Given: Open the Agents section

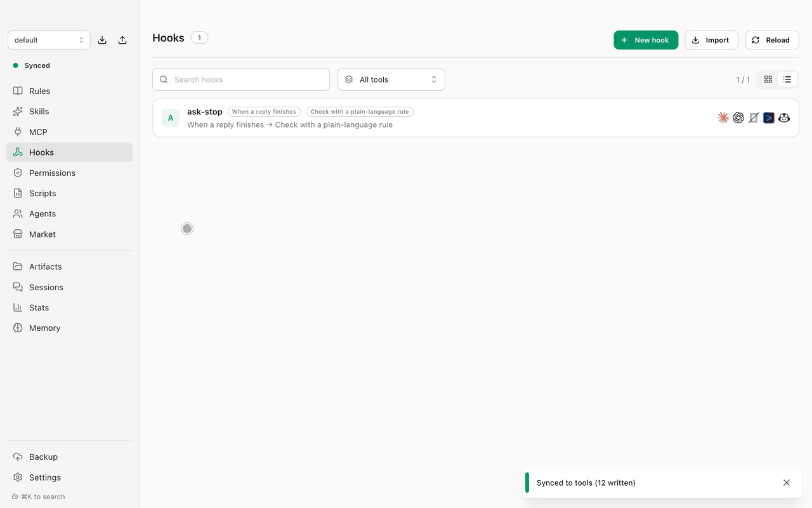Looking at the screenshot, I should (69, 213).
